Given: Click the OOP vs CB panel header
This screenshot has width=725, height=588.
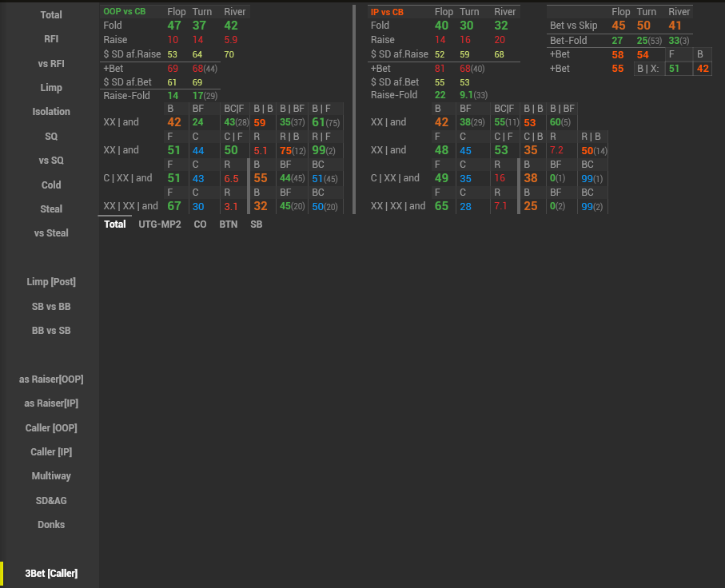Looking at the screenshot, I should 125,12.
